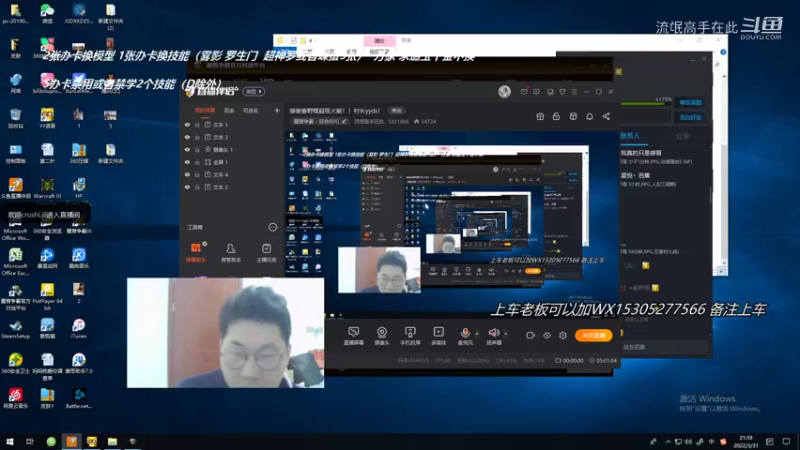Open Task View on the taskbar
Screen dimensions: 800x450
click(30, 442)
